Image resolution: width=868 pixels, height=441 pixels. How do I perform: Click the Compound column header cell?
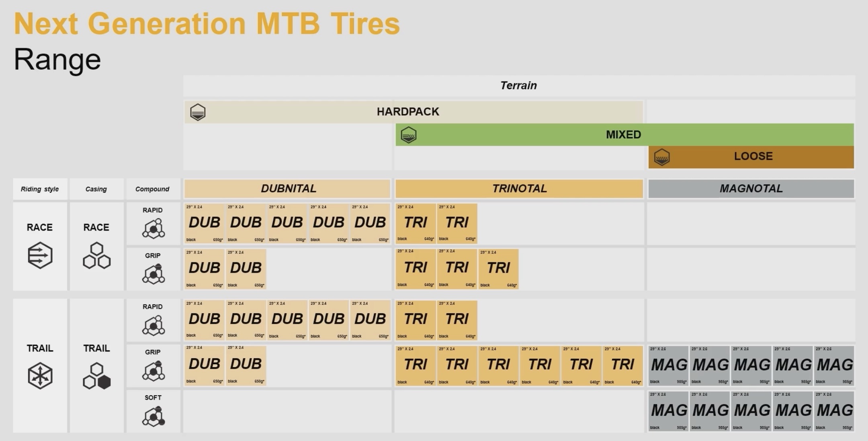152,189
